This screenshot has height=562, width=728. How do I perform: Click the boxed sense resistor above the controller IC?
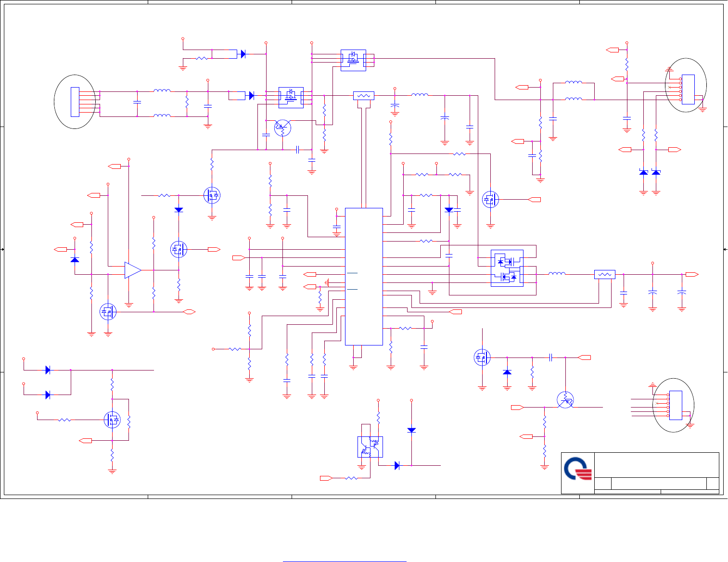point(364,96)
